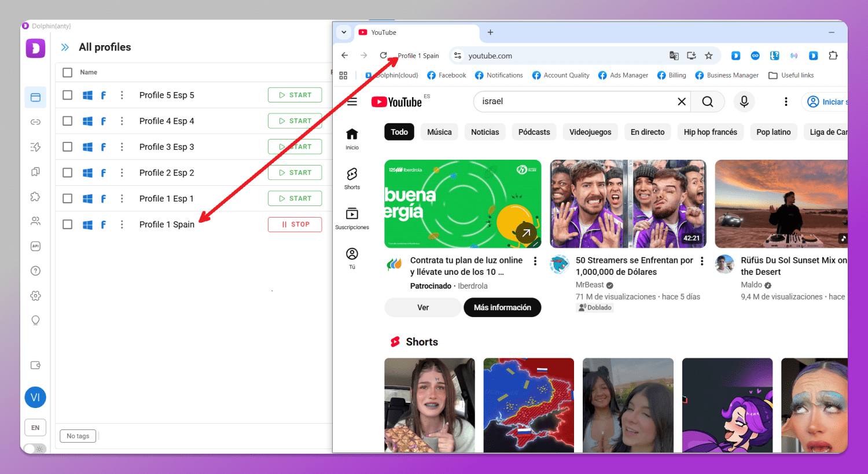Select the Música filter chip
The width and height of the screenshot is (868, 474).
click(x=439, y=132)
